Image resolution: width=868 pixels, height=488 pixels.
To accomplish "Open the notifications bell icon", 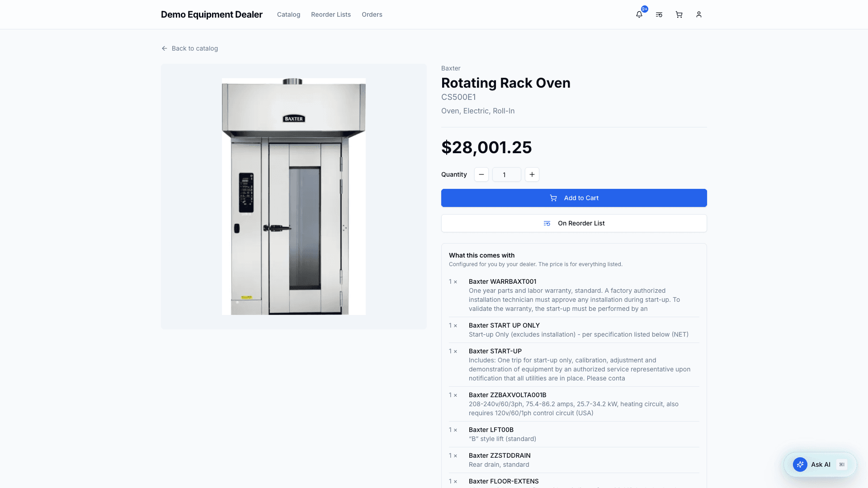I will [639, 14].
